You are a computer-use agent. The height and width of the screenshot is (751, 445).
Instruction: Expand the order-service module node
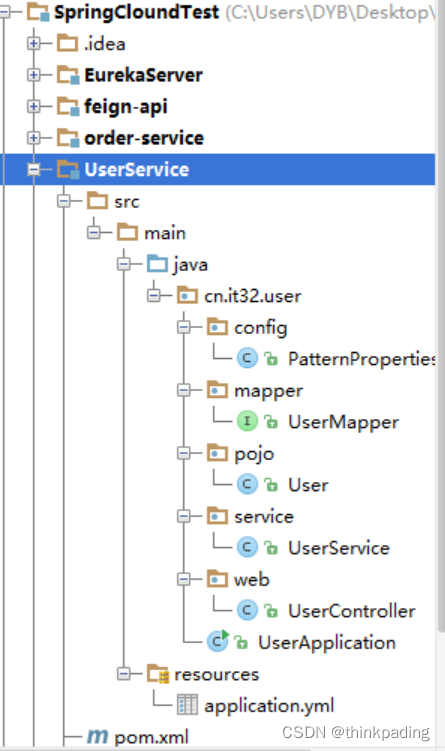point(34,138)
